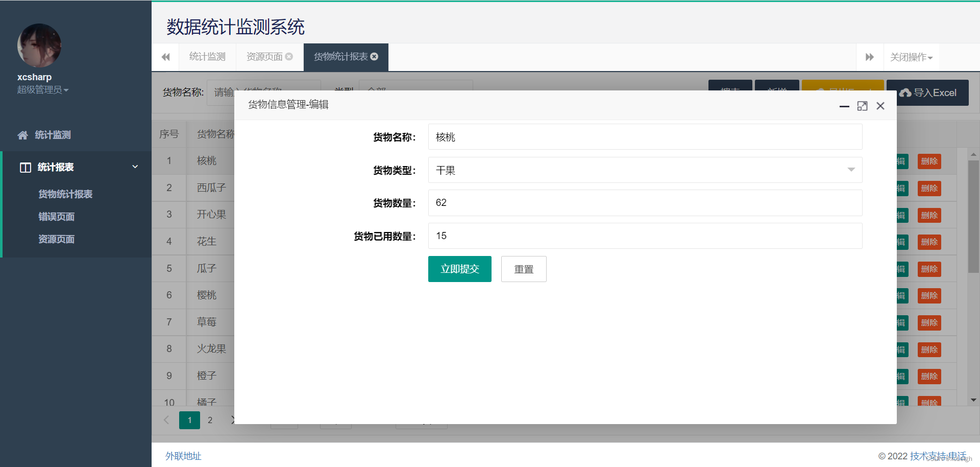
Task: Open the 关闭操作 dropdown
Action: (911, 57)
